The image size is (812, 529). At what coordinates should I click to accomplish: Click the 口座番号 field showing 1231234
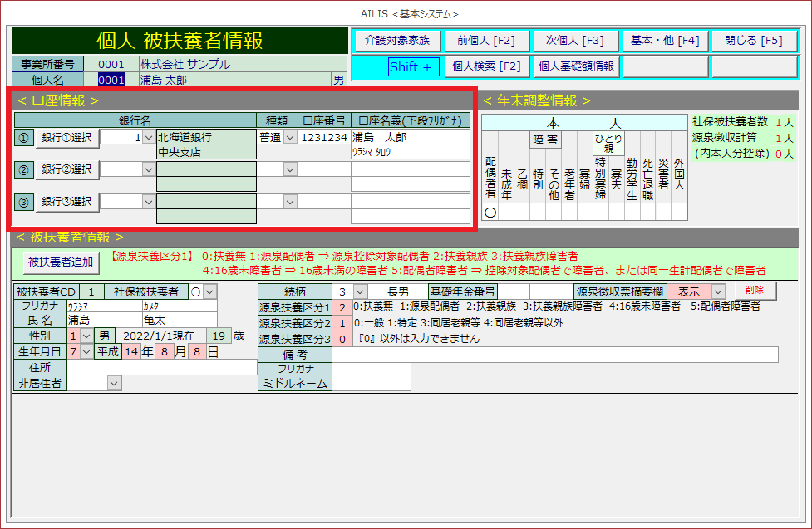coord(324,138)
